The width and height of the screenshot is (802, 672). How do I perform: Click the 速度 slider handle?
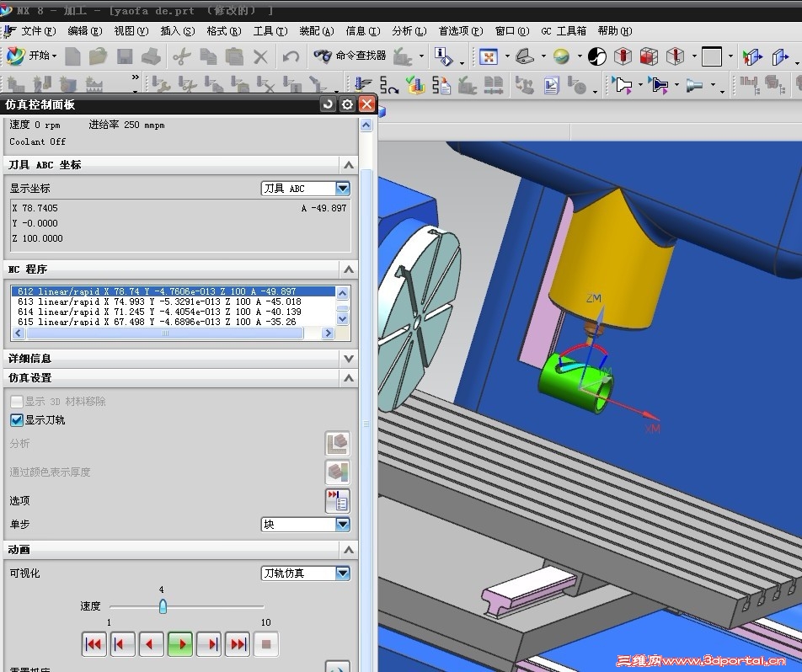point(163,606)
